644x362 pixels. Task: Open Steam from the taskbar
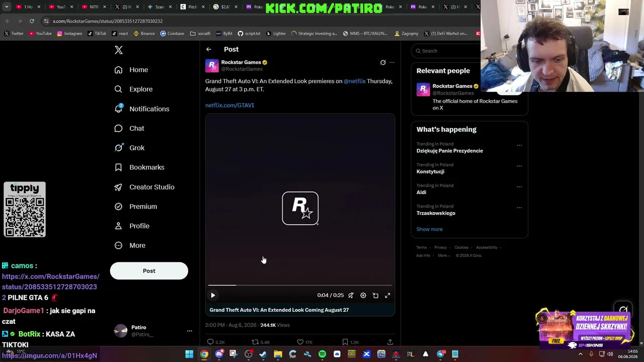click(x=263, y=354)
